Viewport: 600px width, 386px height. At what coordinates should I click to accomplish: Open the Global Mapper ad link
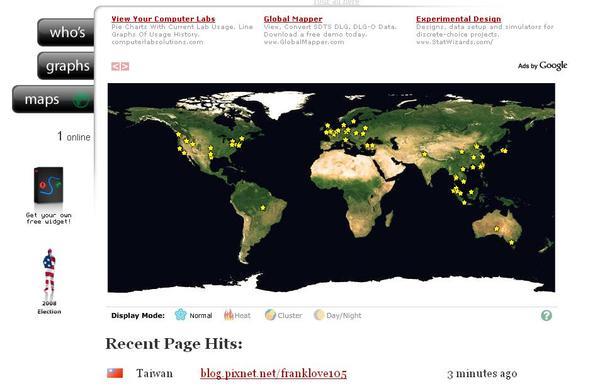(x=293, y=19)
